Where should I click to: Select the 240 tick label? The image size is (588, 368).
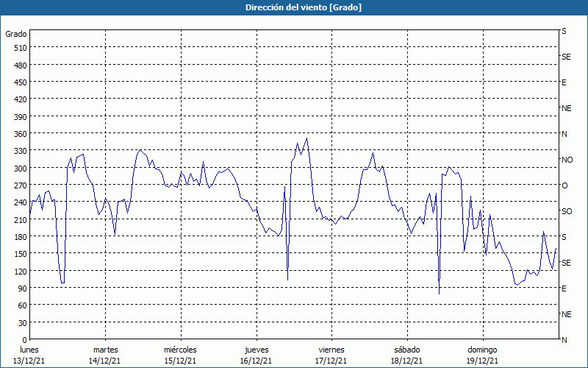pyautogui.click(x=21, y=203)
